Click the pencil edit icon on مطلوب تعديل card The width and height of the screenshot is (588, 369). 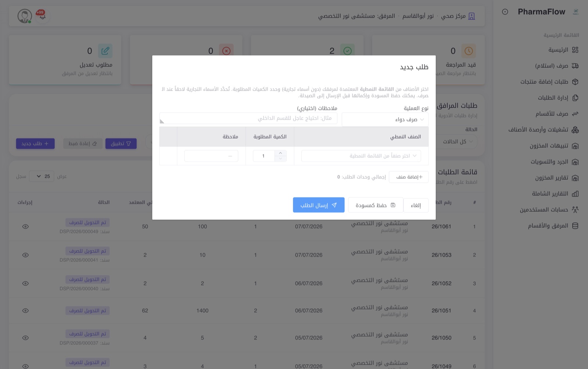point(105,51)
